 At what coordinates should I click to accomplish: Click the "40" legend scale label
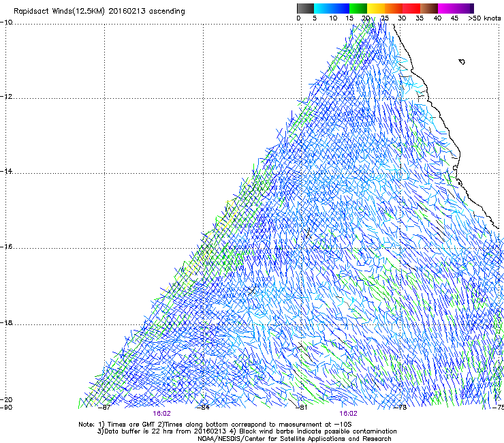coord(437,18)
